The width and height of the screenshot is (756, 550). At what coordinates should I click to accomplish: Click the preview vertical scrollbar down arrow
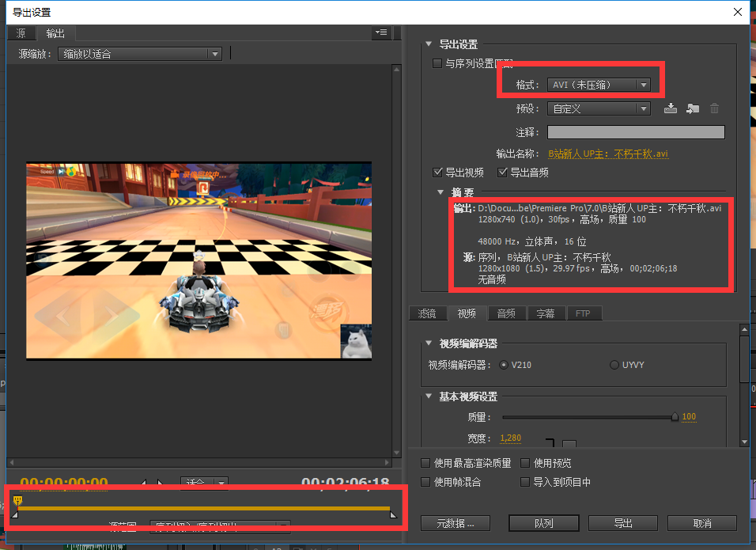click(397, 453)
